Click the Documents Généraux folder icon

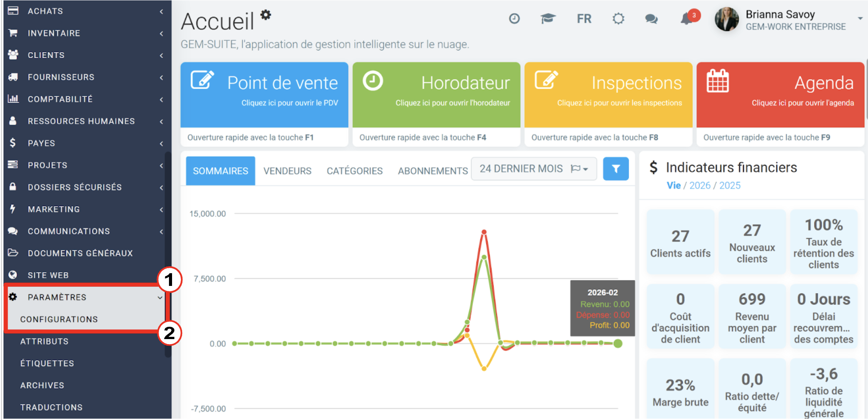[13, 253]
